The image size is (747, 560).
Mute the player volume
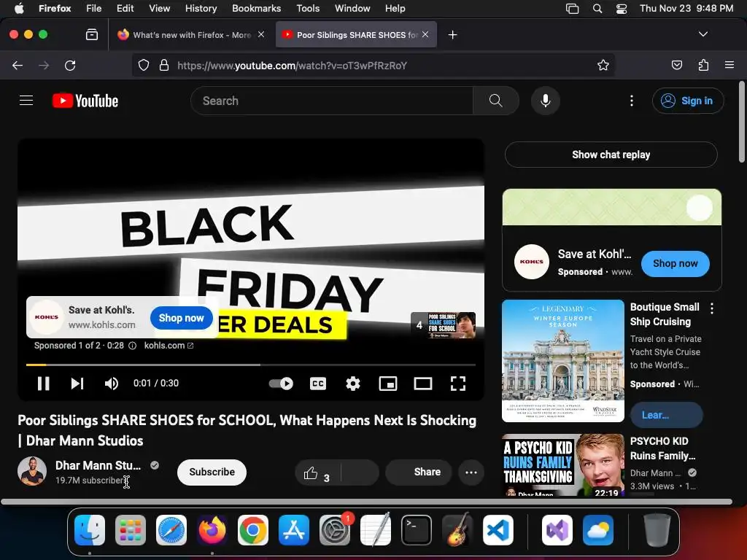tap(112, 384)
